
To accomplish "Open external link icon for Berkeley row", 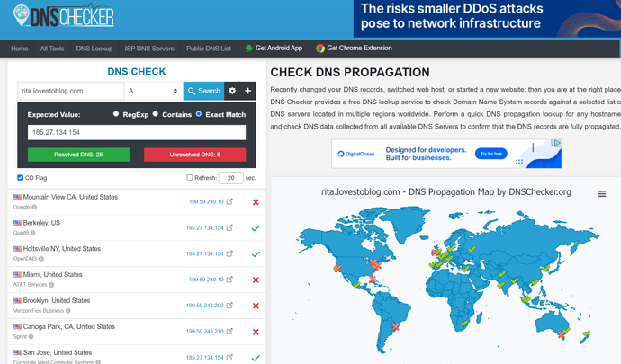I will coord(229,227).
